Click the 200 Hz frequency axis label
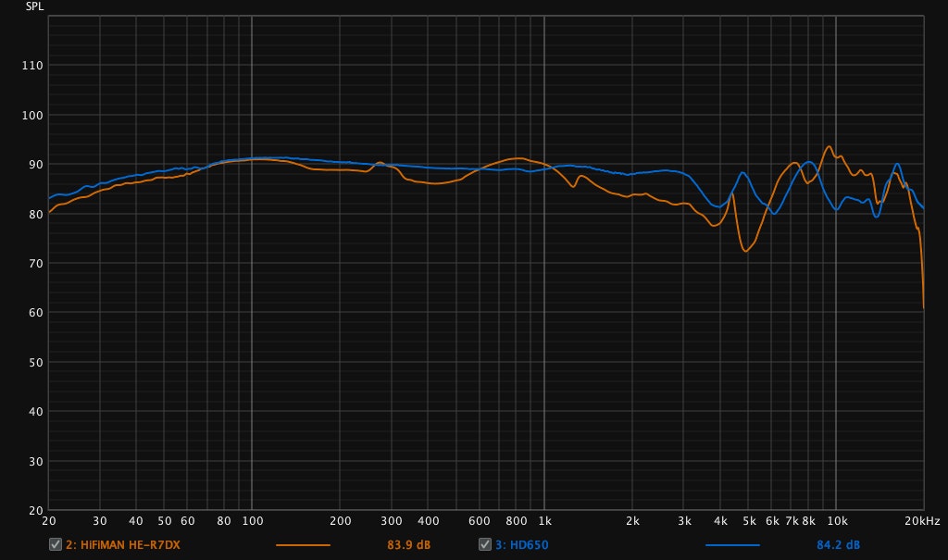The width and height of the screenshot is (948, 560). click(x=340, y=521)
